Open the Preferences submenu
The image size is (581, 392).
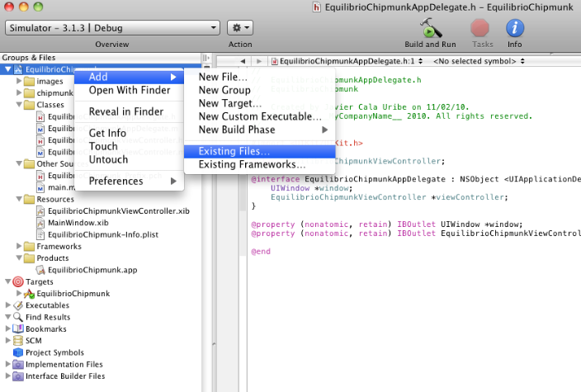tap(129, 182)
